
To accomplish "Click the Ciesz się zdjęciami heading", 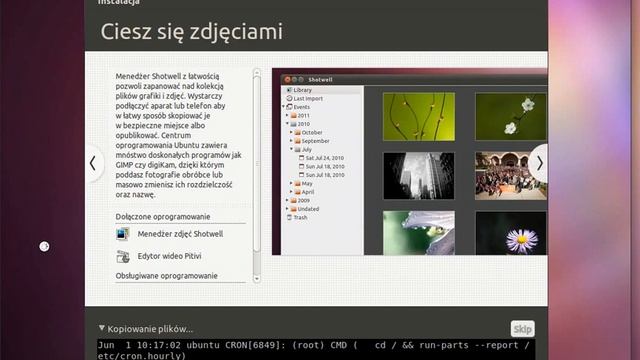I will 191,31.
